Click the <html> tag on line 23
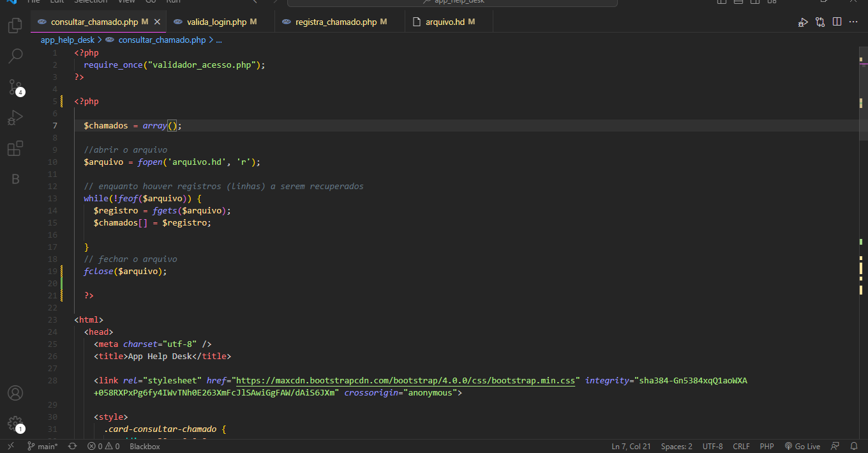Viewport: 868px width, 453px height. point(89,320)
